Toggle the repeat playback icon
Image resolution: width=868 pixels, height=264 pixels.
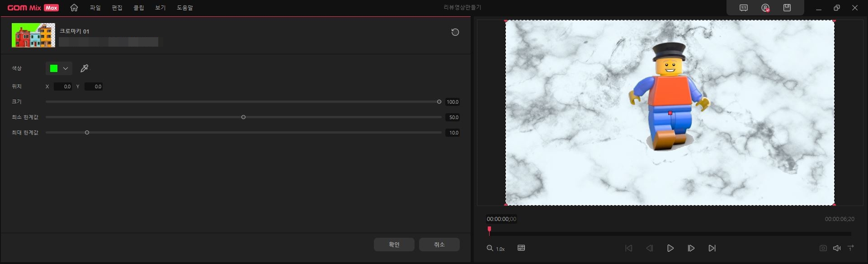click(x=851, y=248)
